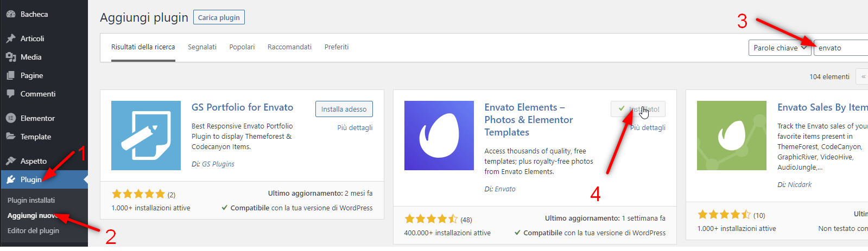
Task: Select the Risultati della ricerca tab
Action: [x=143, y=47]
